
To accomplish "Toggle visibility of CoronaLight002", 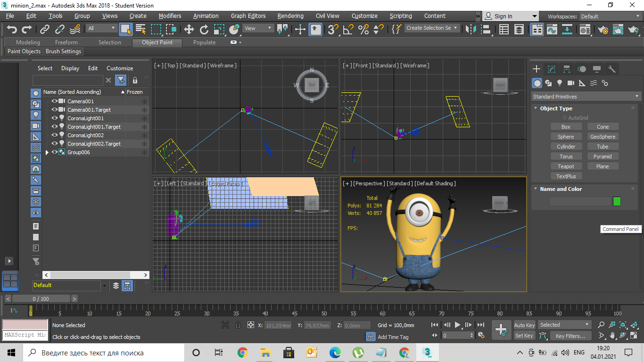I will pos(55,135).
